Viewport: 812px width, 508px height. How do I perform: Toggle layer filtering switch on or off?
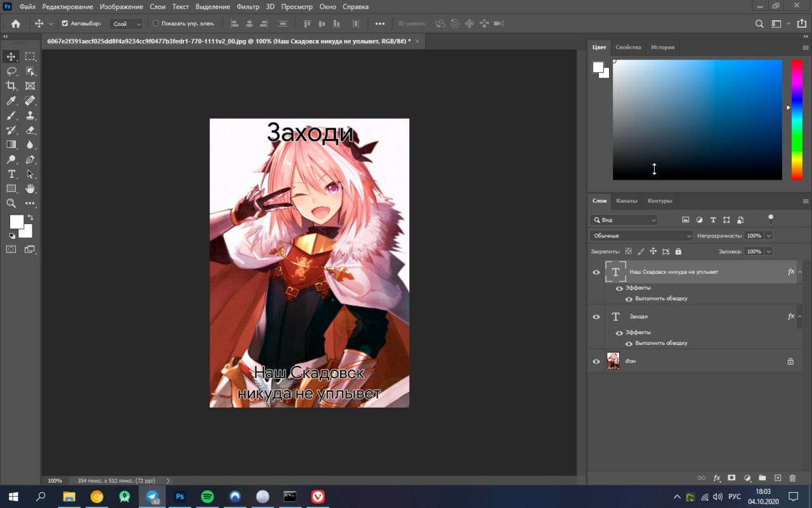(771, 219)
